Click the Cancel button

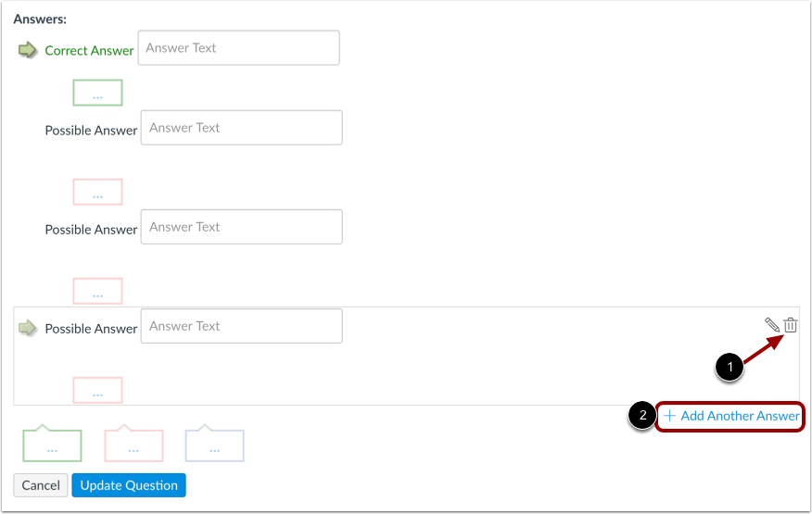[41, 485]
